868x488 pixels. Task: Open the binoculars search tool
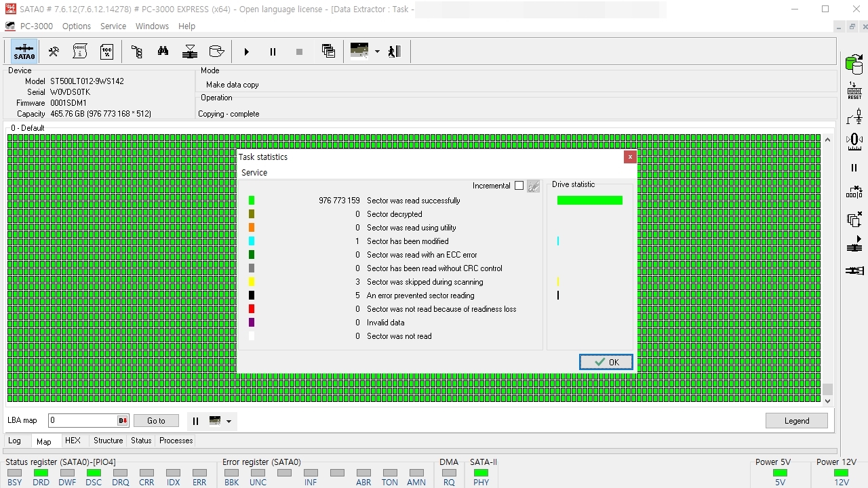tap(163, 52)
